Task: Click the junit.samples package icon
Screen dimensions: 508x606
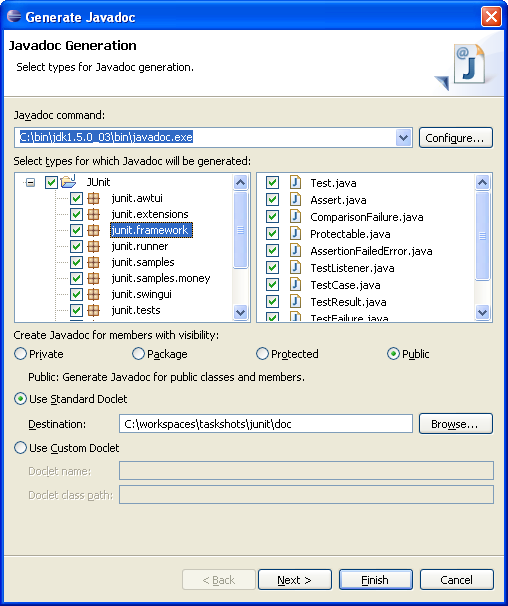Action: click(93, 262)
